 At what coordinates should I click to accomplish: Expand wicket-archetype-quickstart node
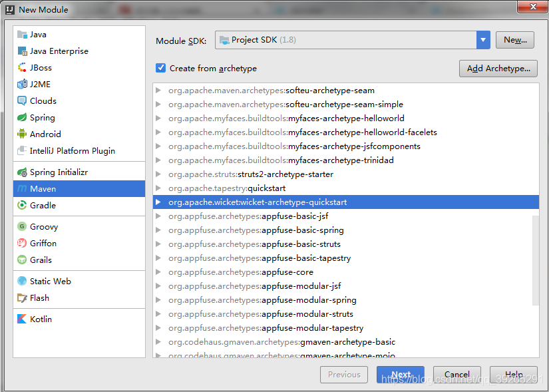[x=158, y=202]
